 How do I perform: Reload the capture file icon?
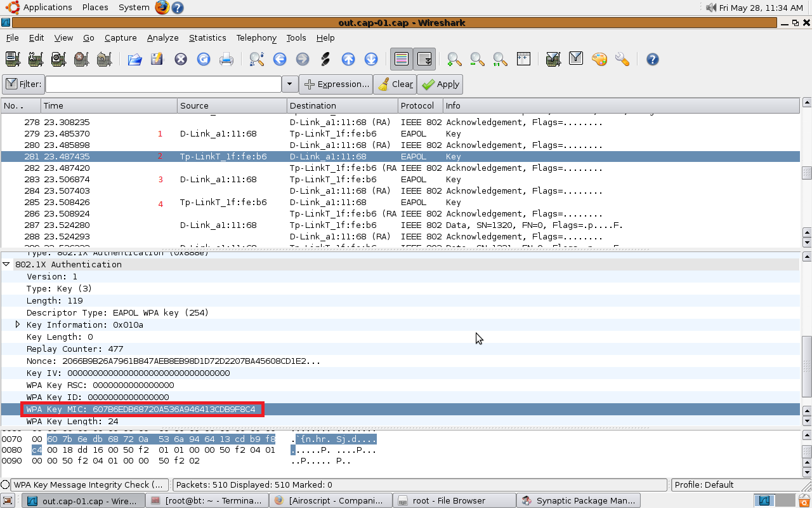coord(204,59)
